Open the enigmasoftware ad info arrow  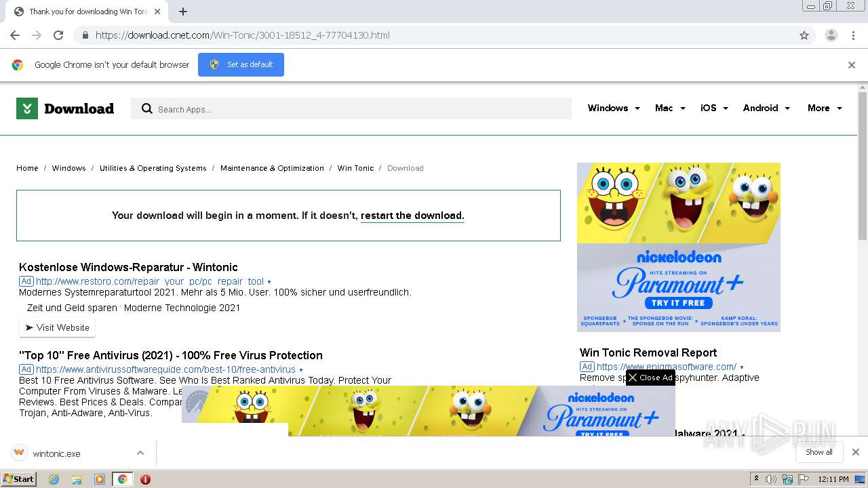point(742,367)
